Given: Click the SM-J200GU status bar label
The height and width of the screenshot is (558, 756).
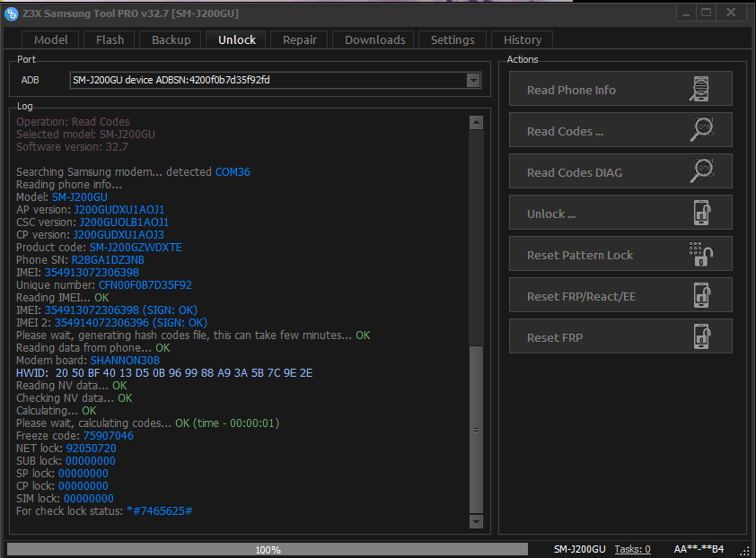Looking at the screenshot, I should 579,549.
